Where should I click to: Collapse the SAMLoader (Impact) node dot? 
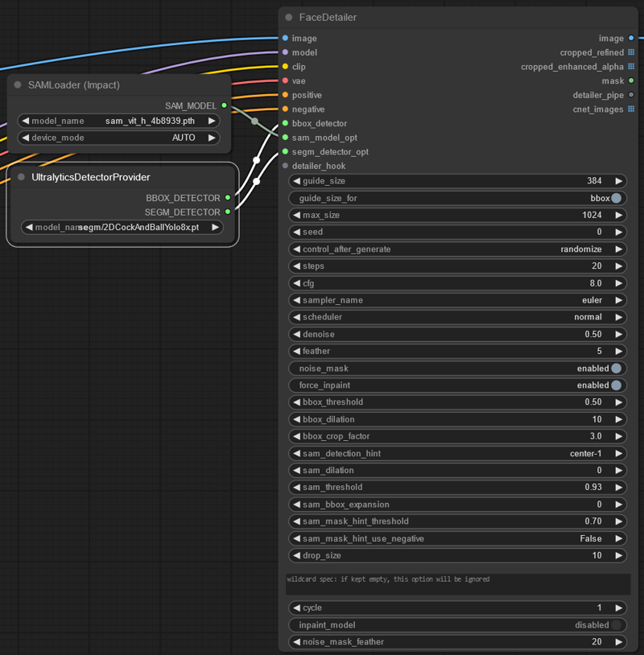pos(18,84)
